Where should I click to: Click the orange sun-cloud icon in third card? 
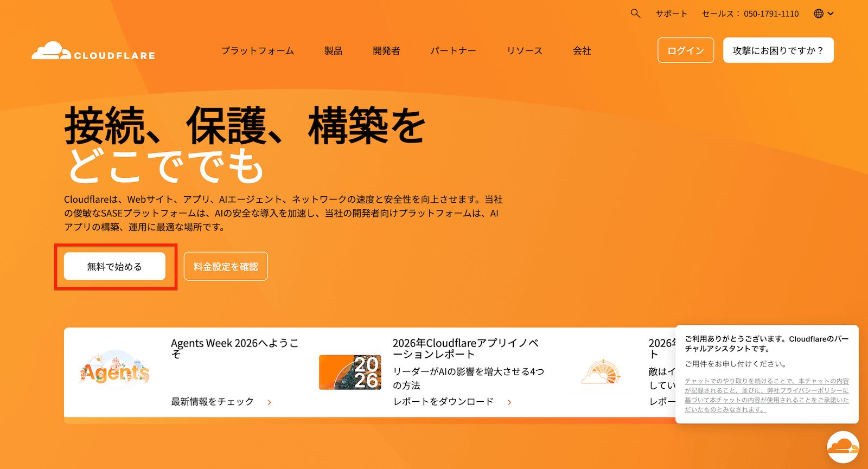coord(601,372)
